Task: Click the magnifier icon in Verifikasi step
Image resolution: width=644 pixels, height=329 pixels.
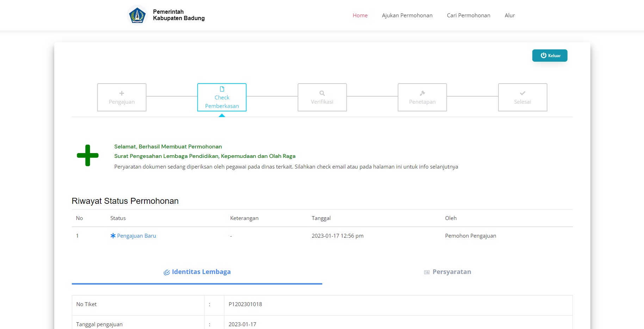Action: (322, 93)
